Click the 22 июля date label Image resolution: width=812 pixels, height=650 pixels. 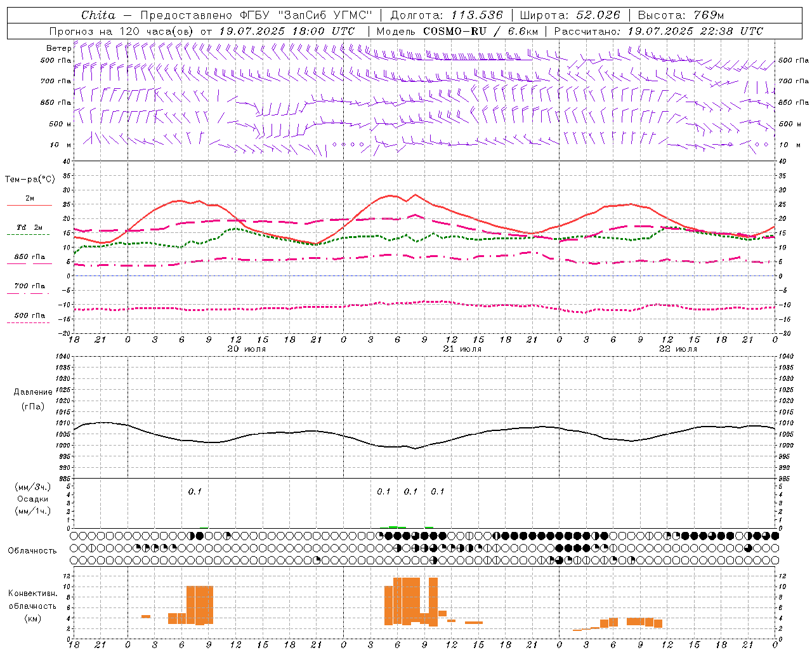click(x=678, y=348)
